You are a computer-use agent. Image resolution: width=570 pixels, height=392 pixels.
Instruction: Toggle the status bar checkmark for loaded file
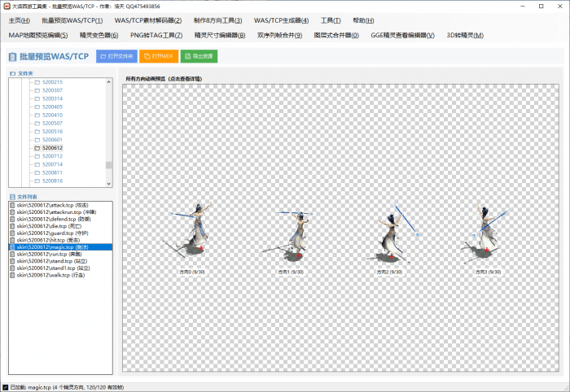coord(6,387)
